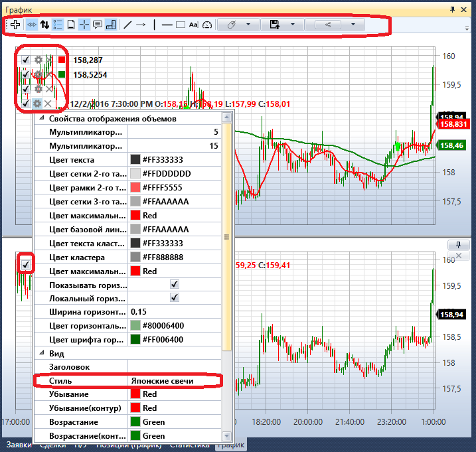Image resolution: width=476 pixels, height=452 pixels.
Task: Toggle the horizontal auto-scroll arrows icon
Action: click(32, 25)
